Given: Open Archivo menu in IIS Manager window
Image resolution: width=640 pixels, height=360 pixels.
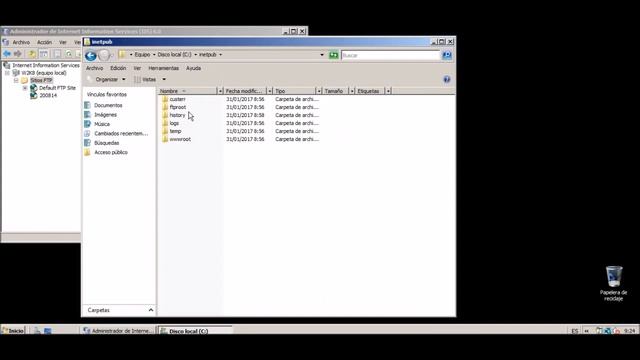Looking at the screenshot, I should pyautogui.click(x=21, y=42).
